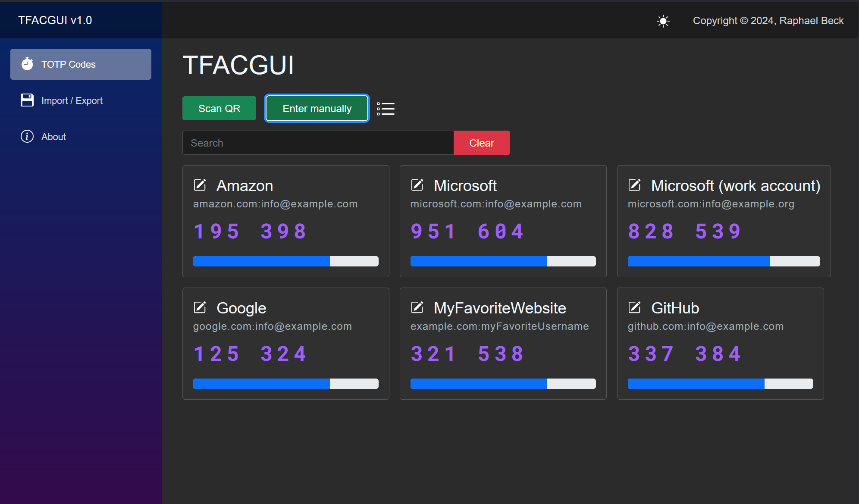Open edit for the Google entry
859x504 pixels.
pos(200,307)
